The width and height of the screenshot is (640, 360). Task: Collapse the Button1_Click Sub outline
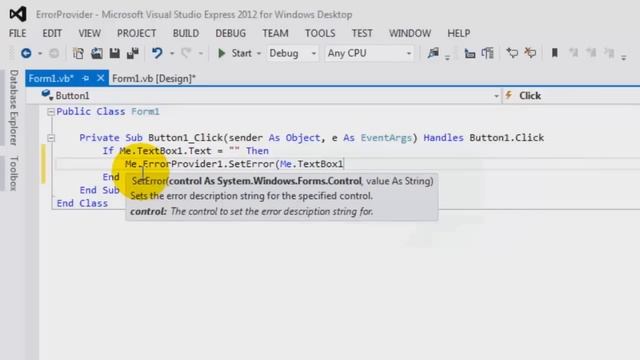coord(51,138)
